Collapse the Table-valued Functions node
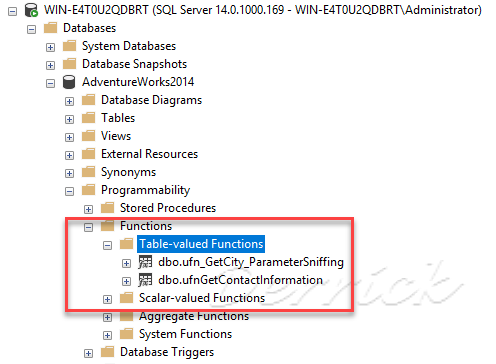Screen dimensions: 496x364 (x=107, y=246)
